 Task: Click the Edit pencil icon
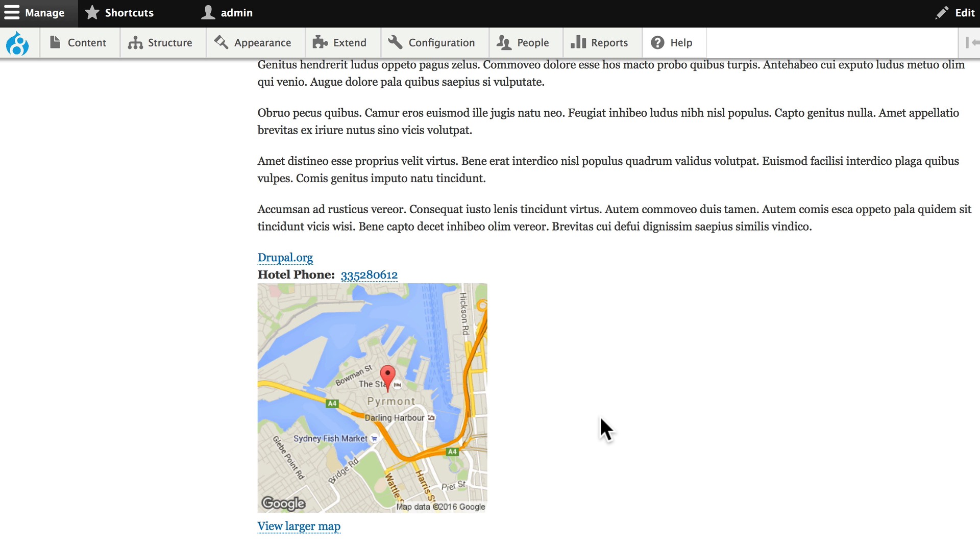(942, 13)
